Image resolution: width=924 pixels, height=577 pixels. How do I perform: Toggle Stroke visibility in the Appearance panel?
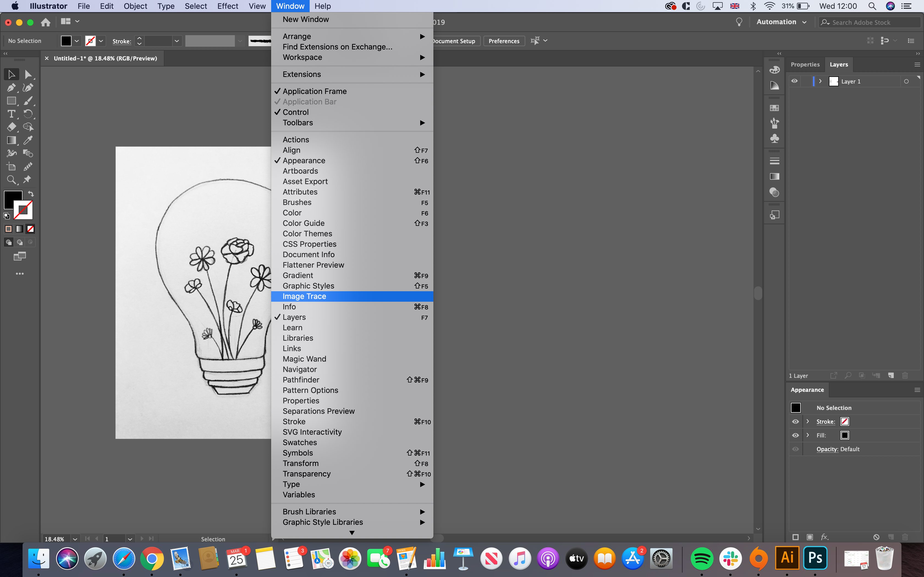click(795, 422)
